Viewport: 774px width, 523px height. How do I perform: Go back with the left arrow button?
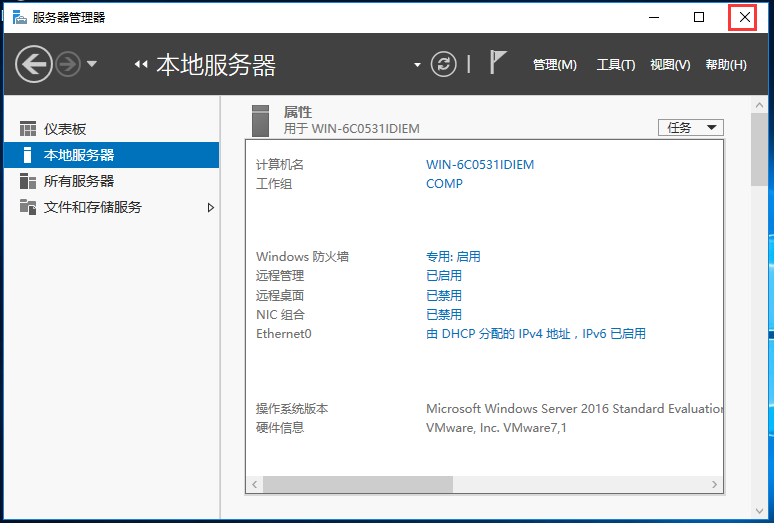point(34,64)
